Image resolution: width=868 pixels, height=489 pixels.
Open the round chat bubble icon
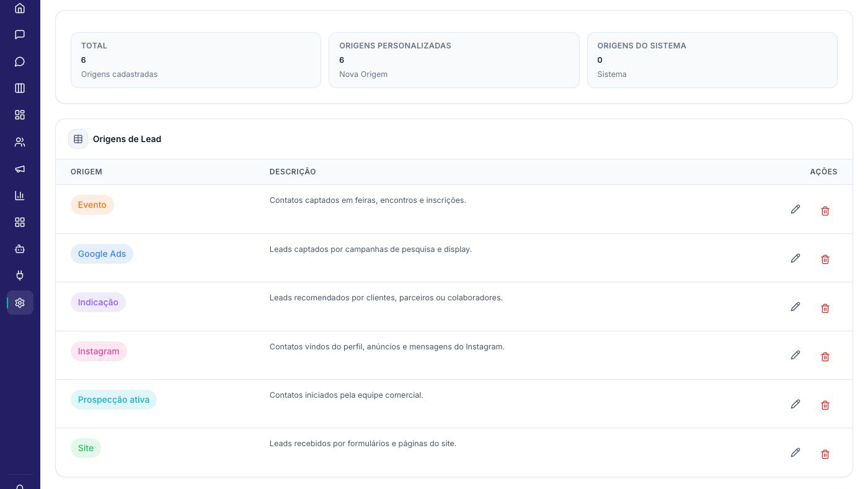coord(20,61)
